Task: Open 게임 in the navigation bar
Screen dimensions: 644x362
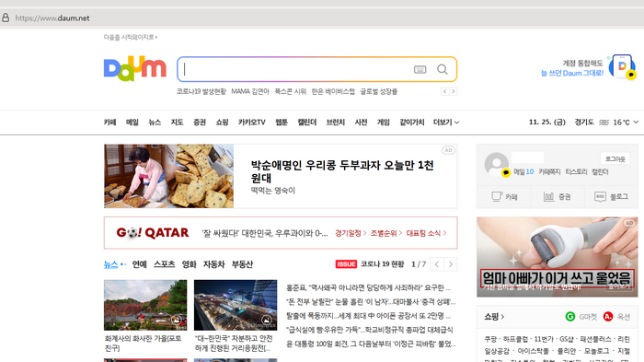Action: [x=384, y=123]
